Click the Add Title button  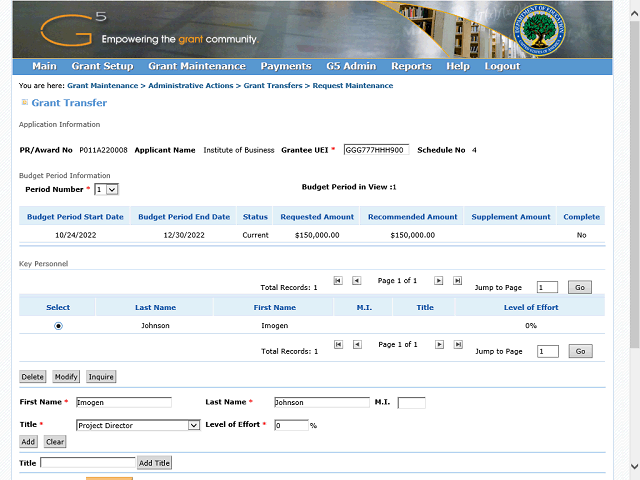click(x=154, y=463)
